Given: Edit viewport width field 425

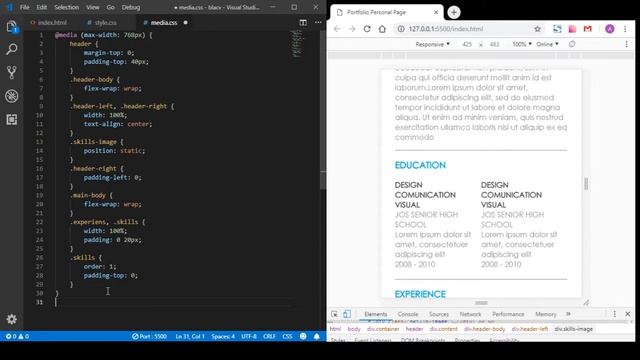Looking at the screenshot, I should [x=467, y=44].
